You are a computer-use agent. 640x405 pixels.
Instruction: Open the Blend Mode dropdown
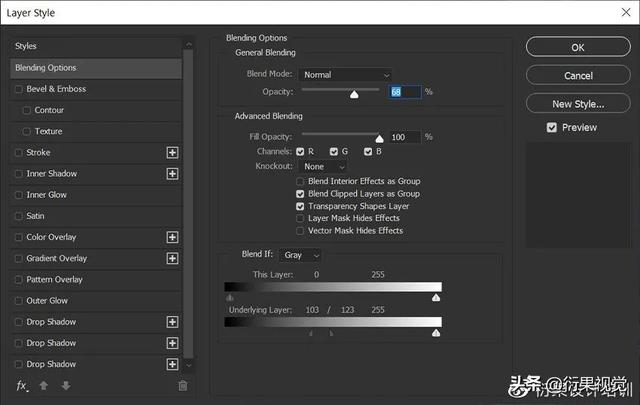346,75
